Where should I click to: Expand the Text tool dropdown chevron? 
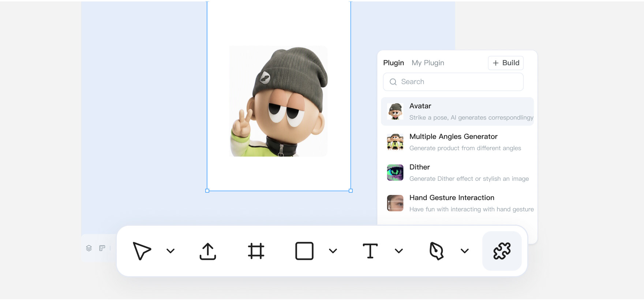coord(399,251)
